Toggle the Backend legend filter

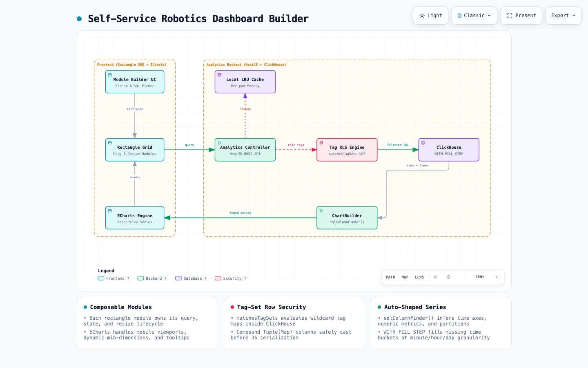coord(153,278)
